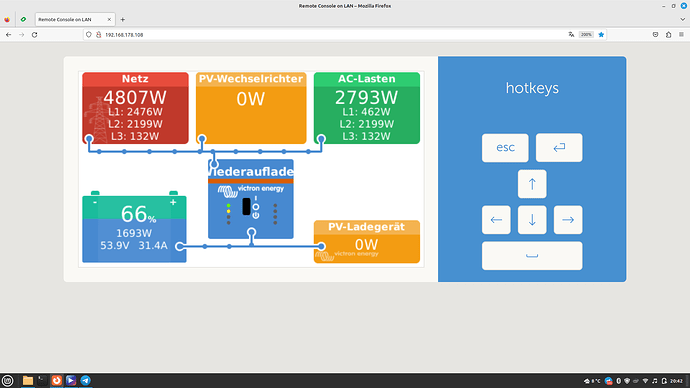Click the Firefox taskbar icon
Screen dimensions: 690x388
[57, 381]
